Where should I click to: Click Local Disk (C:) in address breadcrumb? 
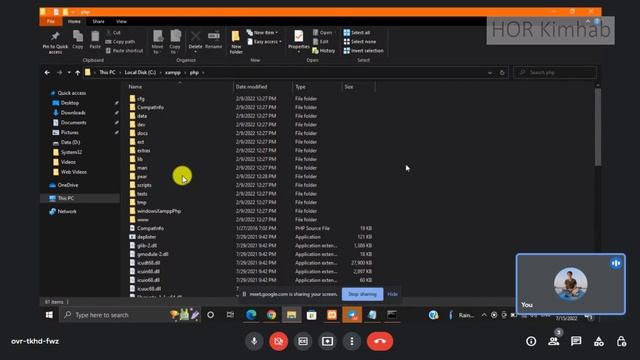(x=140, y=73)
